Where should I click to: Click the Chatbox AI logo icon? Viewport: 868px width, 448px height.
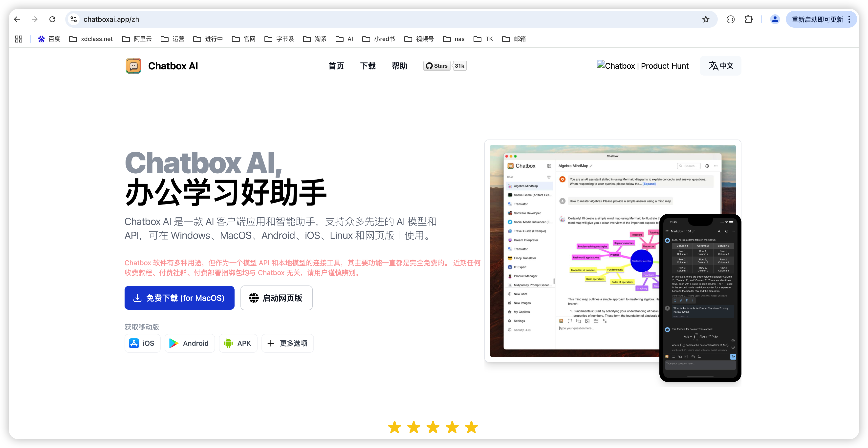click(x=133, y=66)
